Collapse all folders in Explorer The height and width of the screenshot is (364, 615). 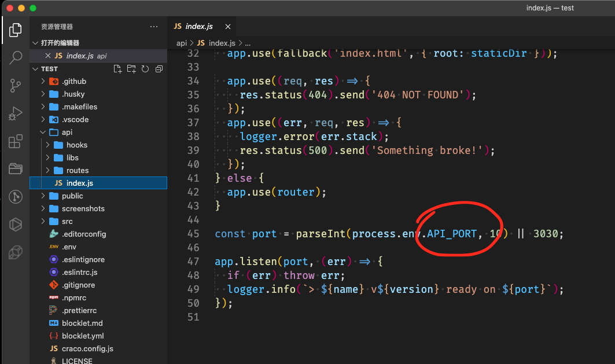[x=159, y=68]
